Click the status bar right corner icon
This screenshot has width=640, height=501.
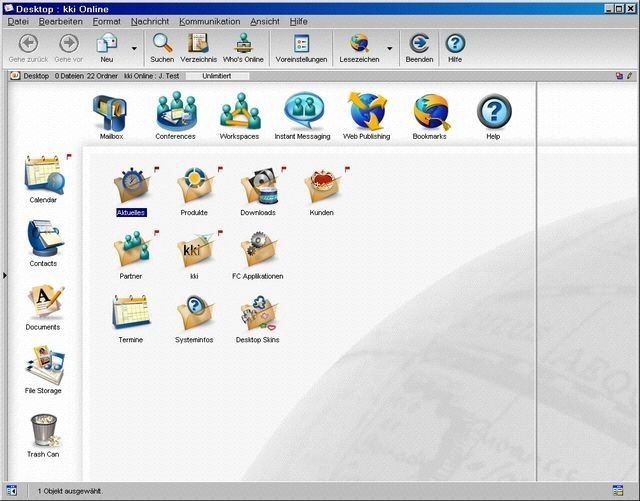tap(618, 490)
